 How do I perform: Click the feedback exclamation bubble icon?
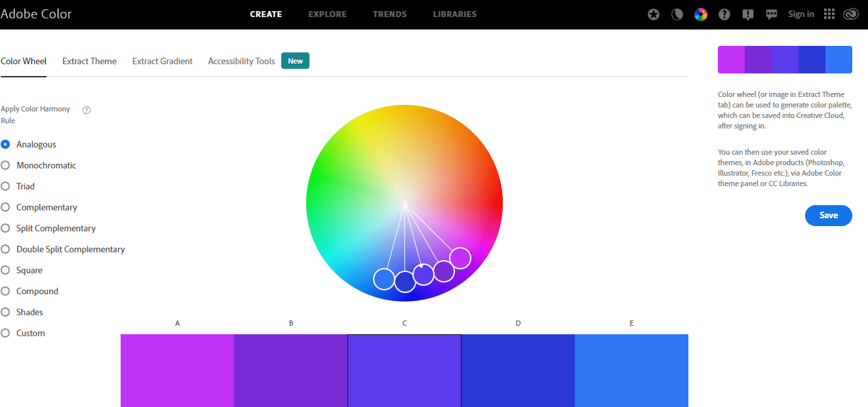click(x=748, y=14)
